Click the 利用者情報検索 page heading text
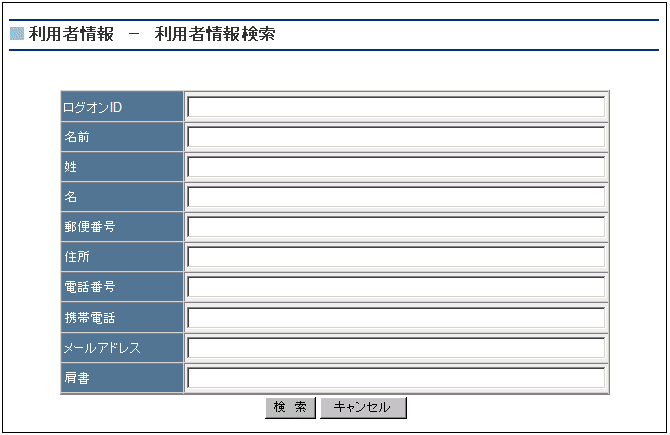670x435 pixels. (x=215, y=34)
